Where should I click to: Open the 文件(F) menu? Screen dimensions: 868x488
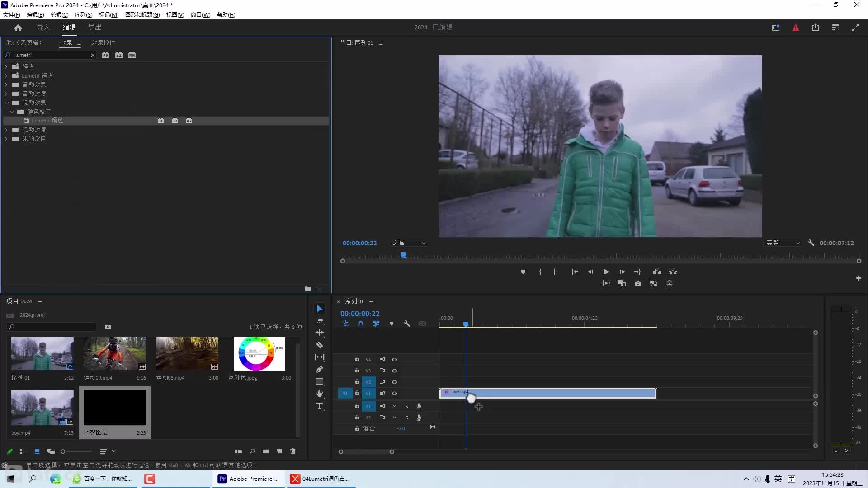[x=12, y=14]
